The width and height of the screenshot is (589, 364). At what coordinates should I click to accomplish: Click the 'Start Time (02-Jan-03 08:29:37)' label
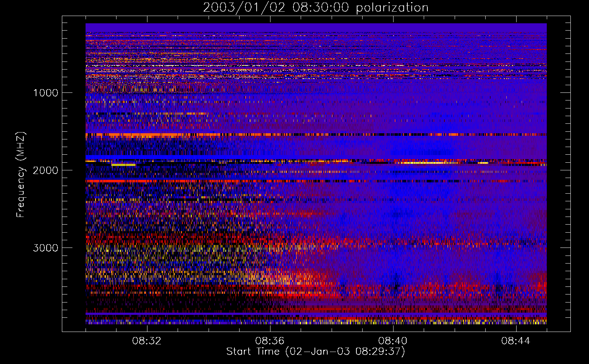[316, 351]
